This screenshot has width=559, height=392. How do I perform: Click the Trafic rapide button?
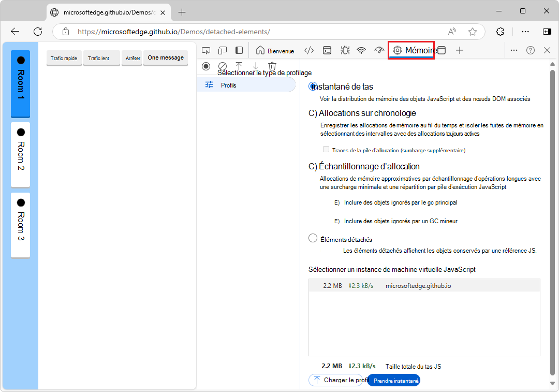(x=64, y=58)
